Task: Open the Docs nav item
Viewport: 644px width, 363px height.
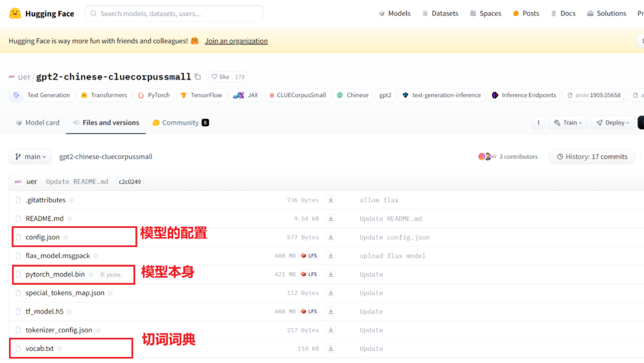Action: (563, 14)
